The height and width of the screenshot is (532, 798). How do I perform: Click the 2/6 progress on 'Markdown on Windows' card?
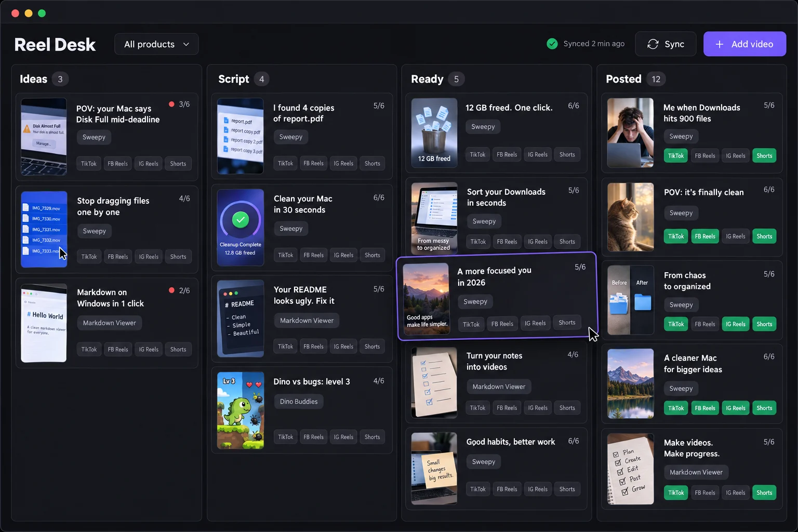[x=184, y=290]
